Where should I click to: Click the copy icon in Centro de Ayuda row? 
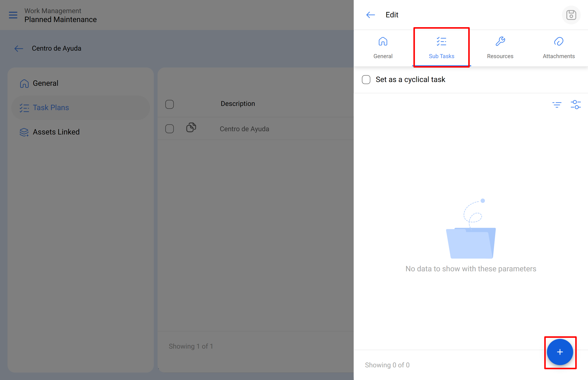(191, 128)
